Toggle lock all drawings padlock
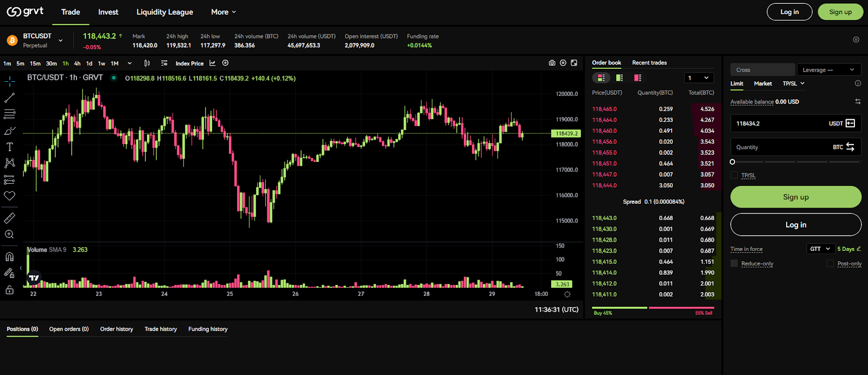The height and width of the screenshot is (375, 868). [x=9, y=290]
